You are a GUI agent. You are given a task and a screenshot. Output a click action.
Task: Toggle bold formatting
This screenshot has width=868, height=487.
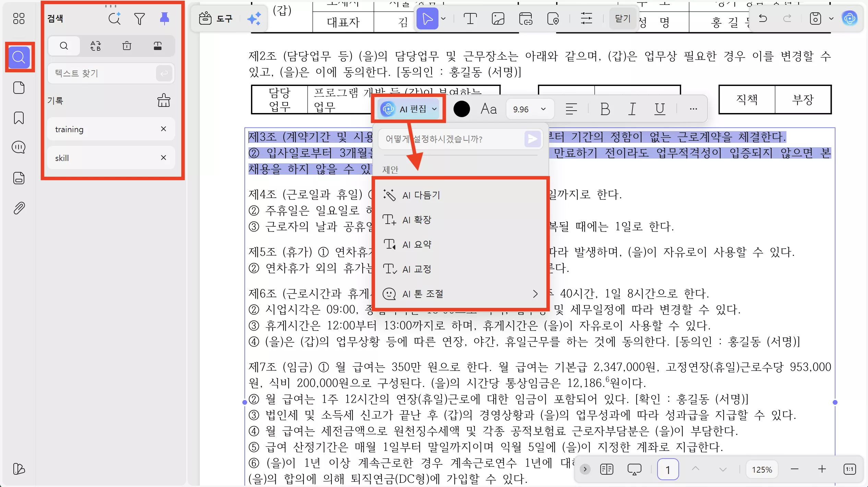pyautogui.click(x=605, y=109)
